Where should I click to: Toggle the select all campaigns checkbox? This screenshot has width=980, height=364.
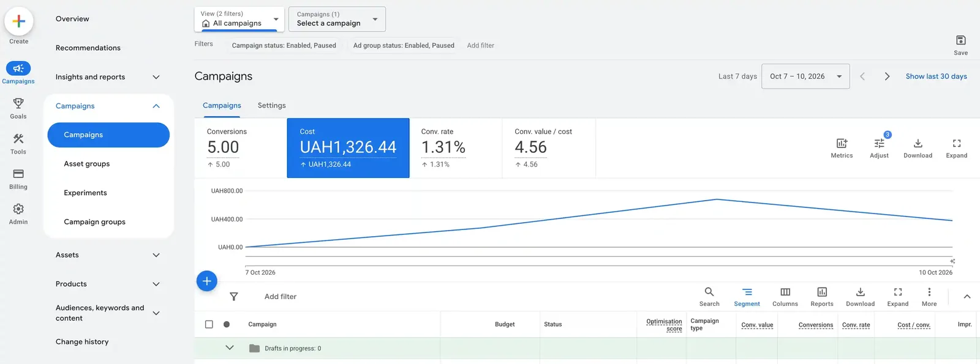tap(209, 324)
